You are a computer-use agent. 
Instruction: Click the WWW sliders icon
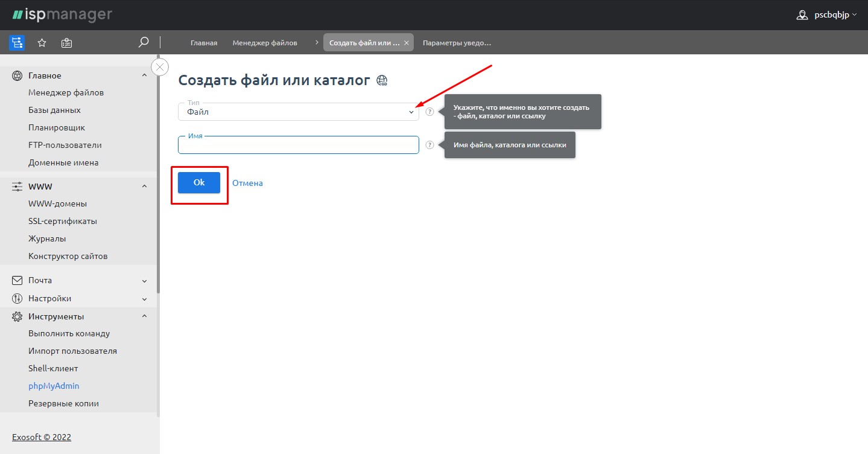click(17, 187)
